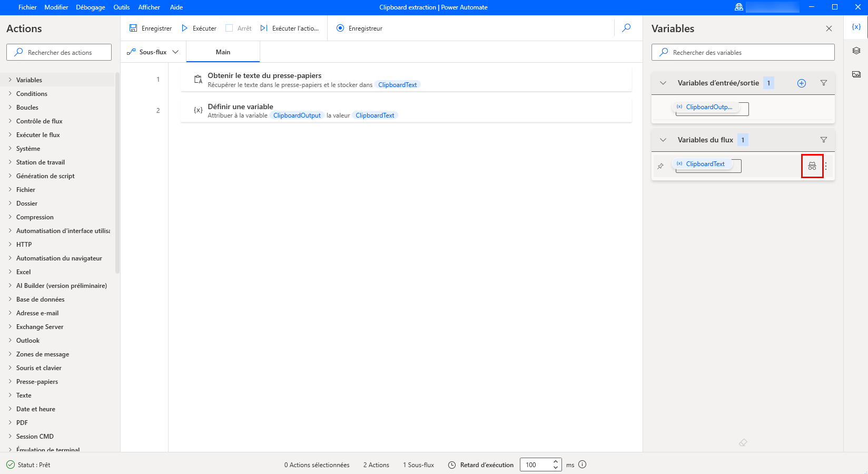The height and width of the screenshot is (474, 868).
Task: Open the Modifier menu
Action: [x=56, y=7]
